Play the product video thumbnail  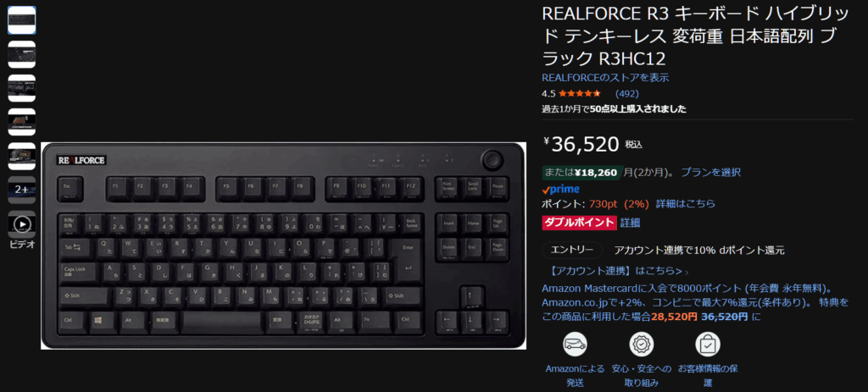pyautogui.click(x=21, y=224)
